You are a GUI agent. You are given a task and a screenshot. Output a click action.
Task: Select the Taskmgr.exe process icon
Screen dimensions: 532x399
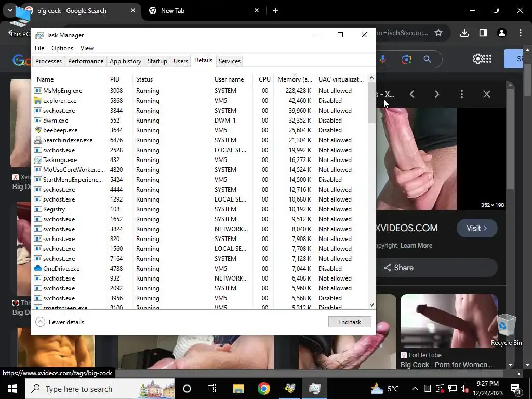click(37, 160)
